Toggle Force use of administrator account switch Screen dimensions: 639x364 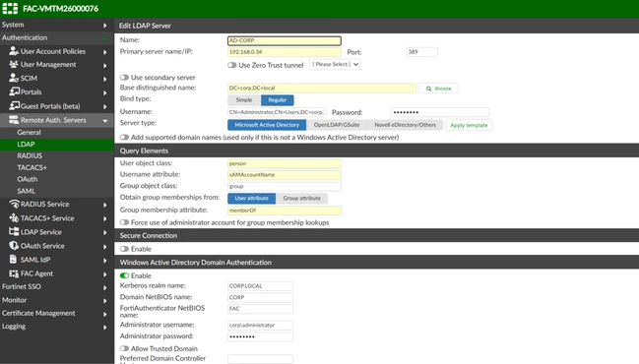[x=124, y=222]
